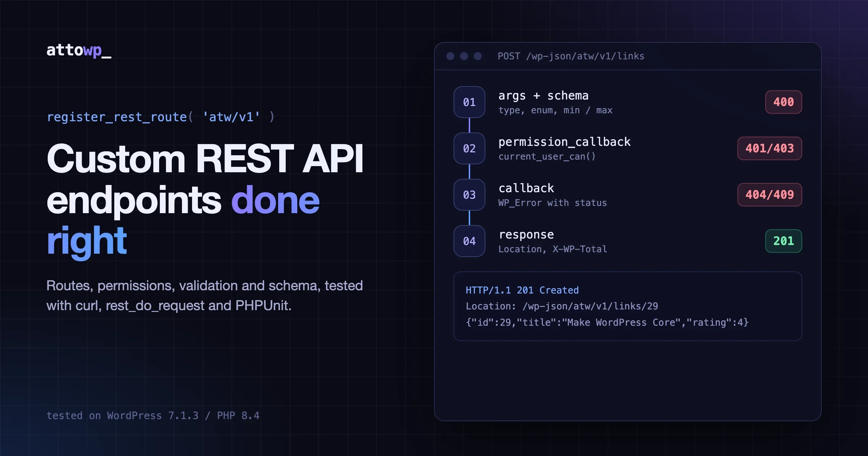Screen dimensions: 868x456
Task: Click the attowp_ logo
Action: (79, 50)
